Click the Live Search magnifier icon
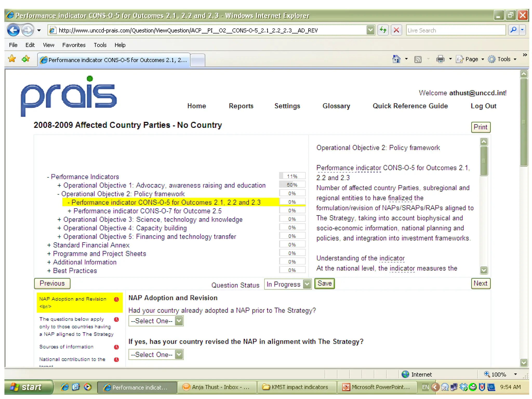Screen dimensions: 532x399 (513, 30)
